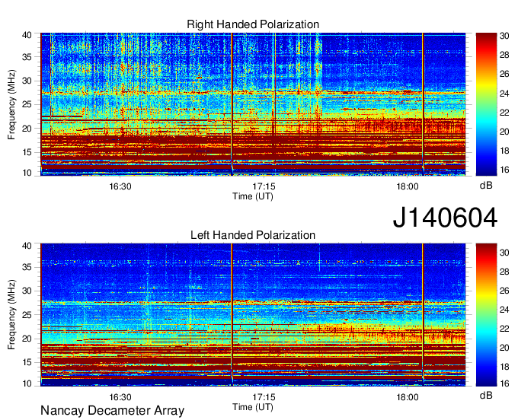Click the 25 MHz tick label of Left Handed plot
518x420 pixels.
pos(27,315)
